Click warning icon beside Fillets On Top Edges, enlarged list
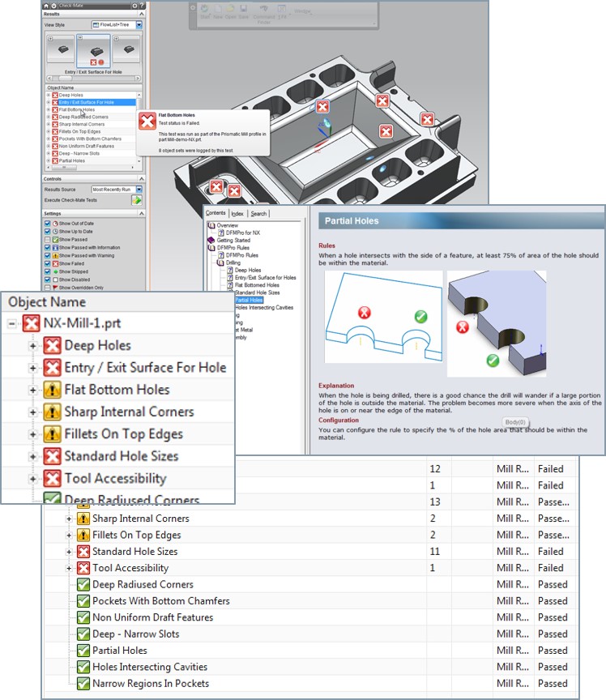This screenshot has width=606, height=700. coord(52,434)
